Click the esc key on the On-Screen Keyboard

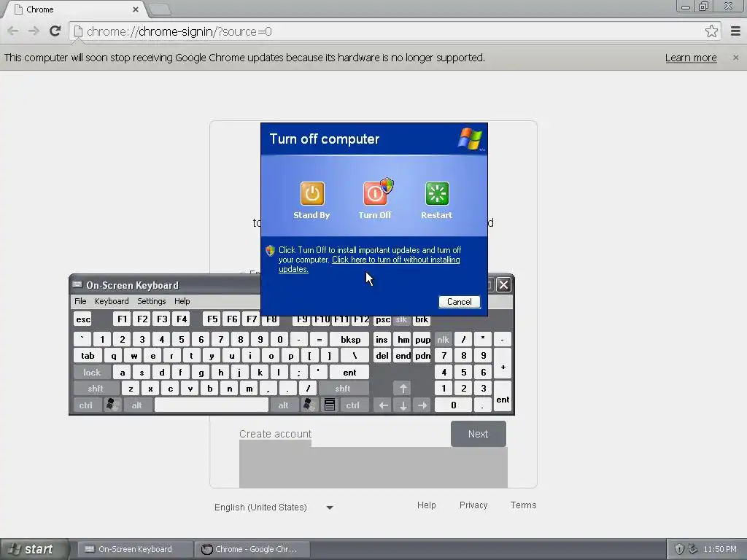click(83, 319)
